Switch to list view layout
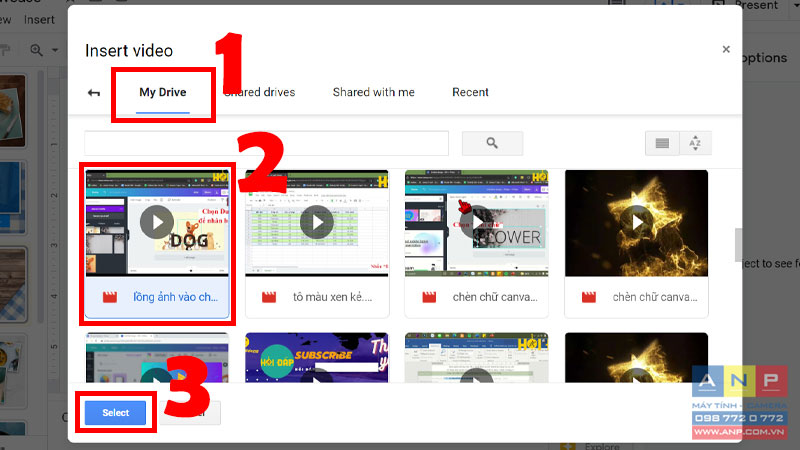 click(x=662, y=143)
